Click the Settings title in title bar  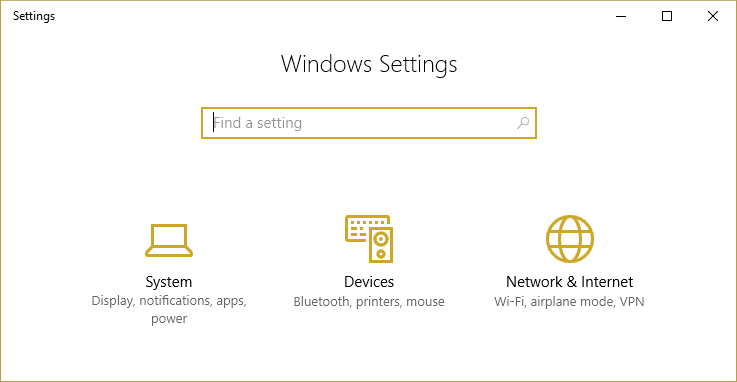(x=34, y=16)
